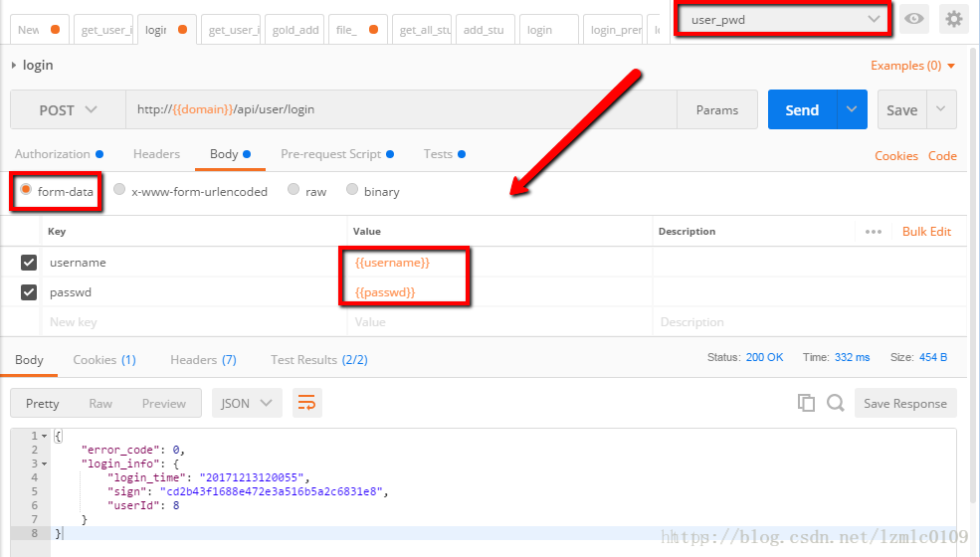Screen dimensions: 980x557
Task: Open the three-dots column options menu
Action: click(x=874, y=232)
